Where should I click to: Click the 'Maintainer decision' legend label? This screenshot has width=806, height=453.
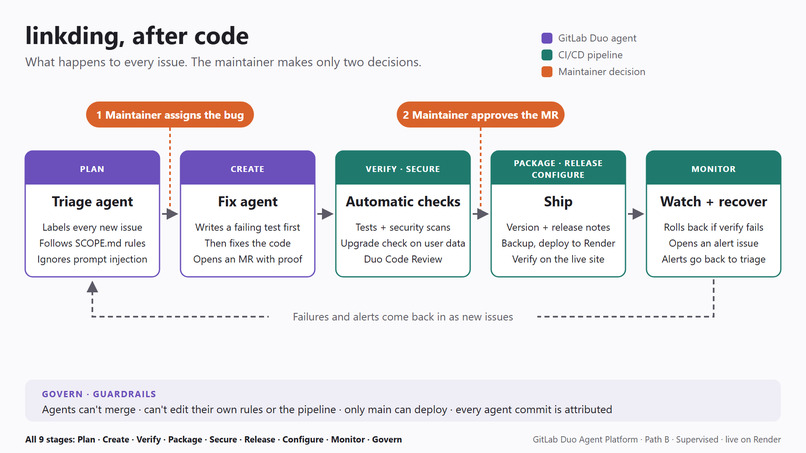[x=601, y=72]
